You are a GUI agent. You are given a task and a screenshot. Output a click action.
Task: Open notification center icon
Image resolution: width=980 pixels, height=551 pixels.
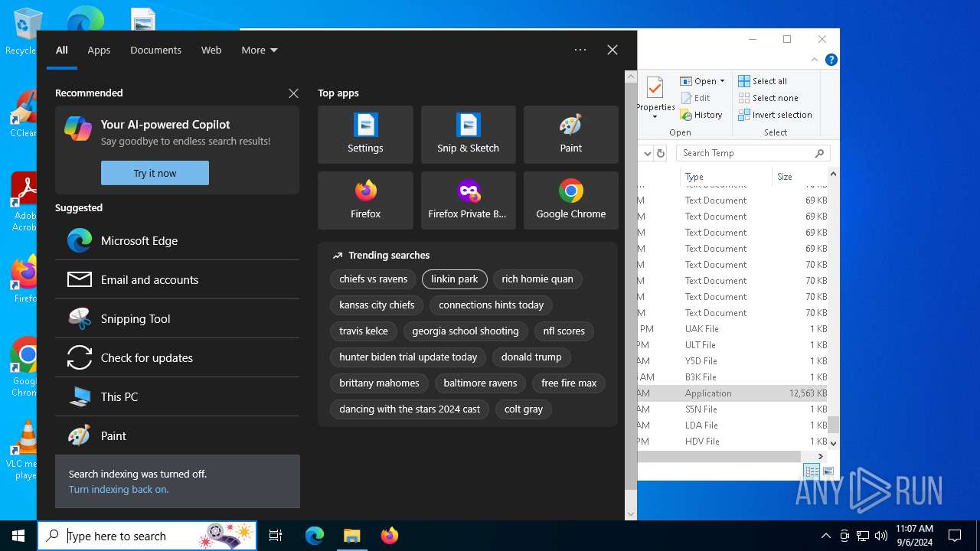click(955, 536)
